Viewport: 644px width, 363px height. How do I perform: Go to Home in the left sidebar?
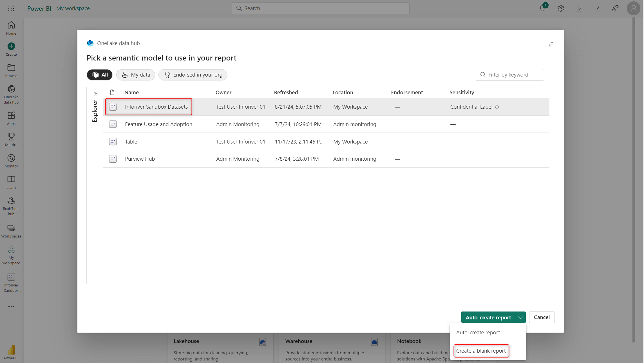tap(11, 28)
